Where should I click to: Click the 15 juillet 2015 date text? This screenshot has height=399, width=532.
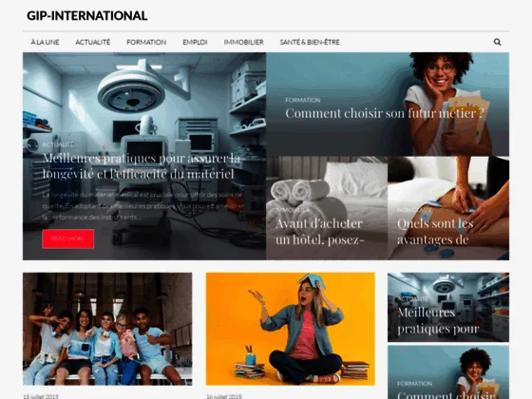point(41,396)
